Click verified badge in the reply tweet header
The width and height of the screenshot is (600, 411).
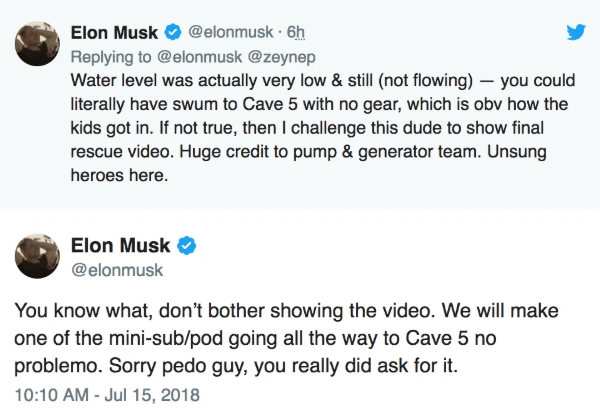point(172,31)
